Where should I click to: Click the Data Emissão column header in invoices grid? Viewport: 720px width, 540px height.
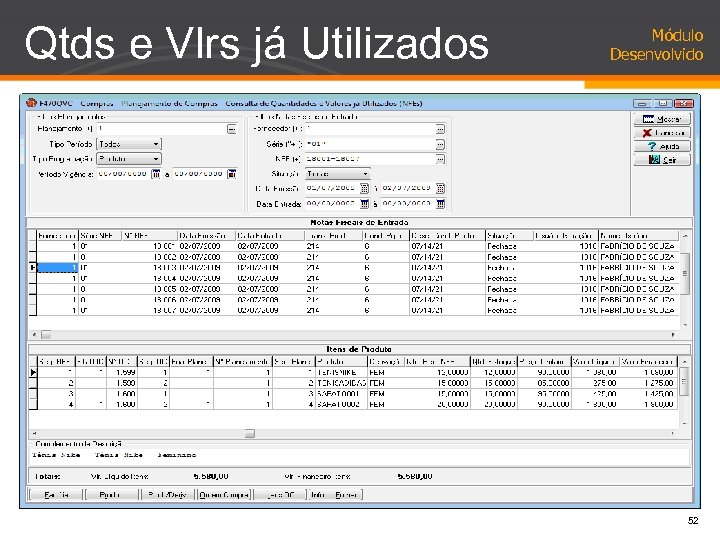tap(206, 236)
